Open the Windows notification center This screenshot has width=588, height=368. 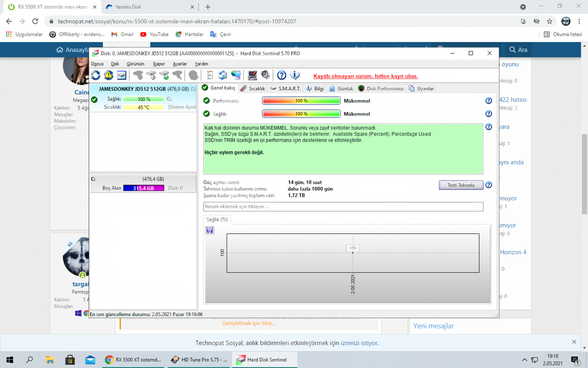575,360
